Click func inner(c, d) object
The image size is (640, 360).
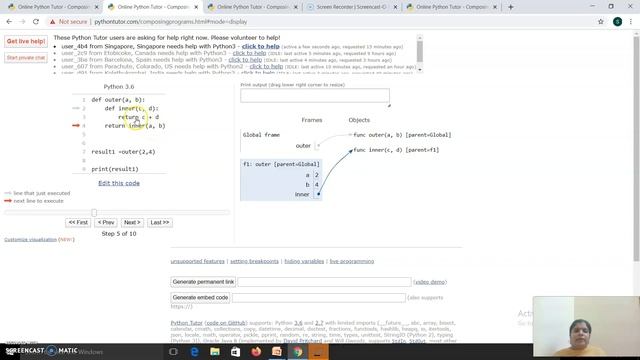pyautogui.click(x=396, y=150)
